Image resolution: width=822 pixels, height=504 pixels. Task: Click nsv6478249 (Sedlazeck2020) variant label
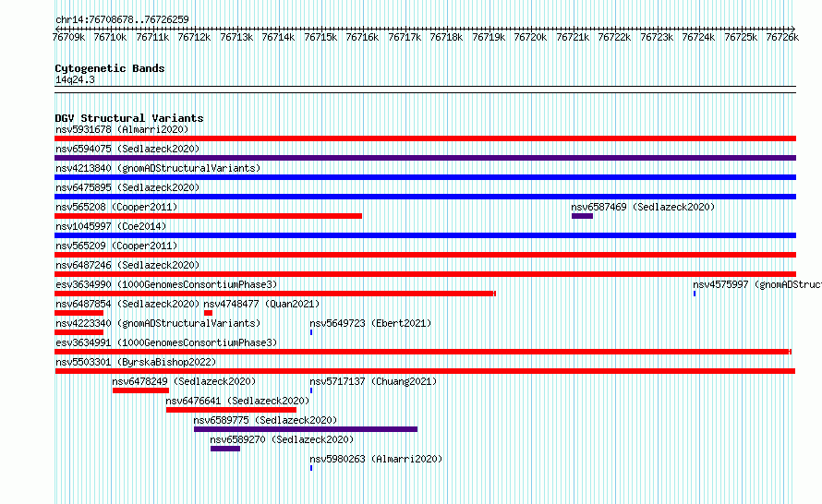point(184,381)
